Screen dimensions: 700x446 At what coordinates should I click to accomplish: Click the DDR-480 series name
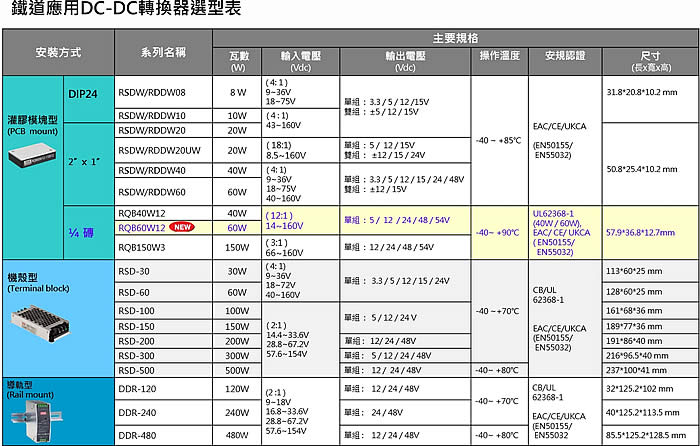coord(137,435)
